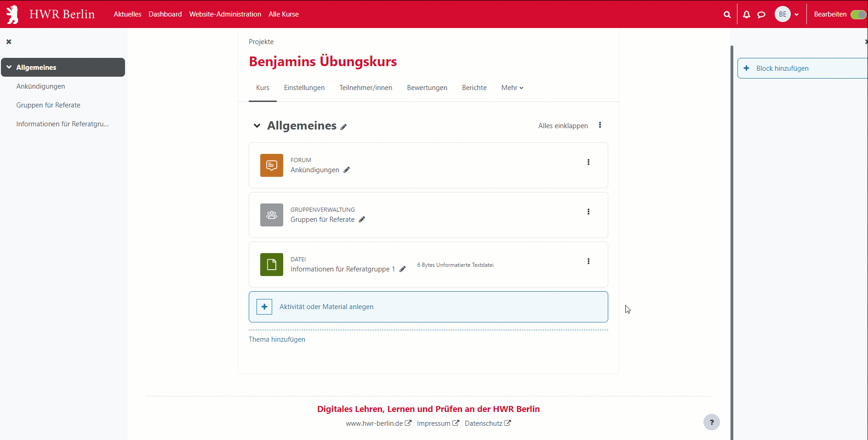Open three-dot menu for Informationen file

tap(588, 261)
